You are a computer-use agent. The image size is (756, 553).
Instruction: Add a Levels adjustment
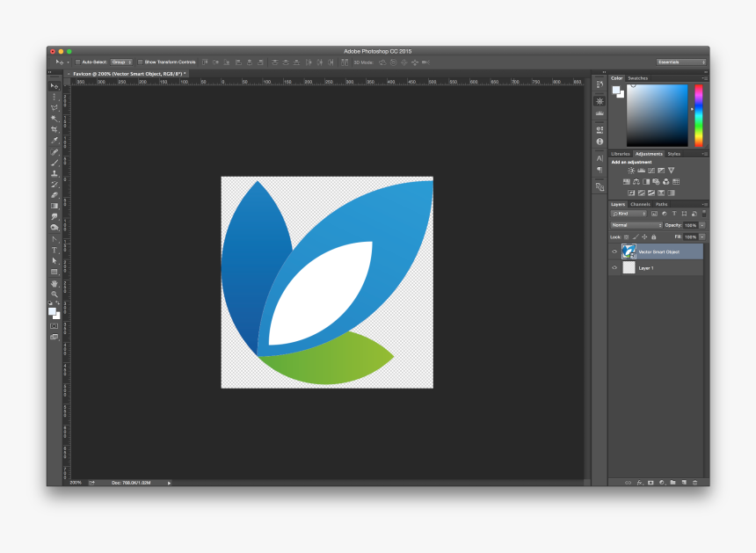[641, 171]
